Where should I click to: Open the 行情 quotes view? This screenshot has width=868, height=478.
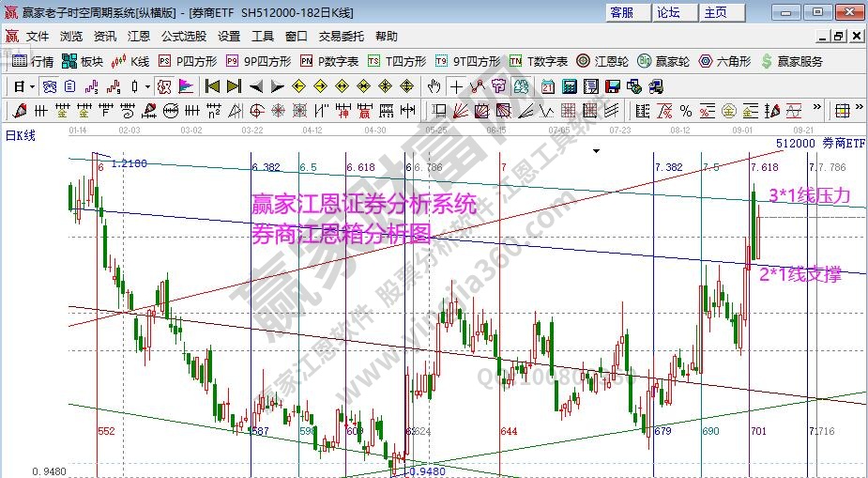(32, 61)
